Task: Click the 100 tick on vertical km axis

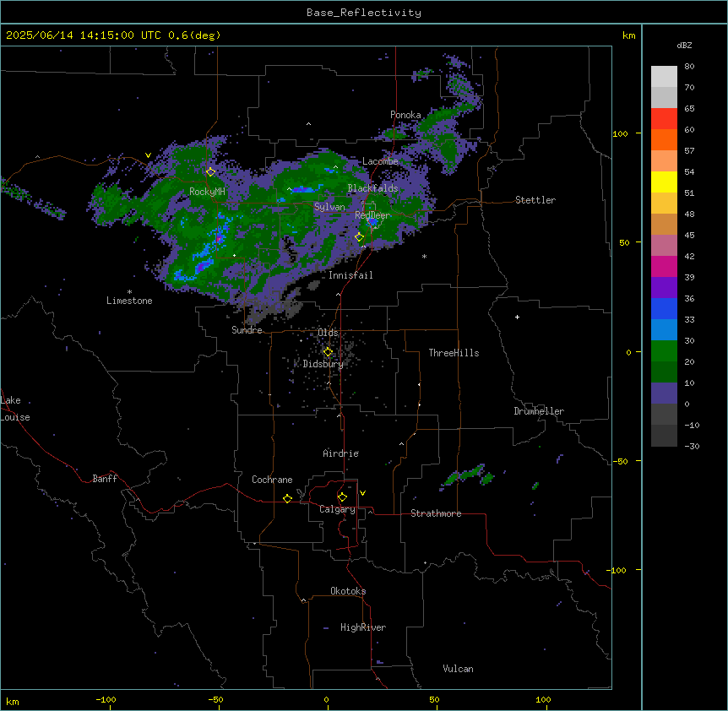Action: (620, 133)
